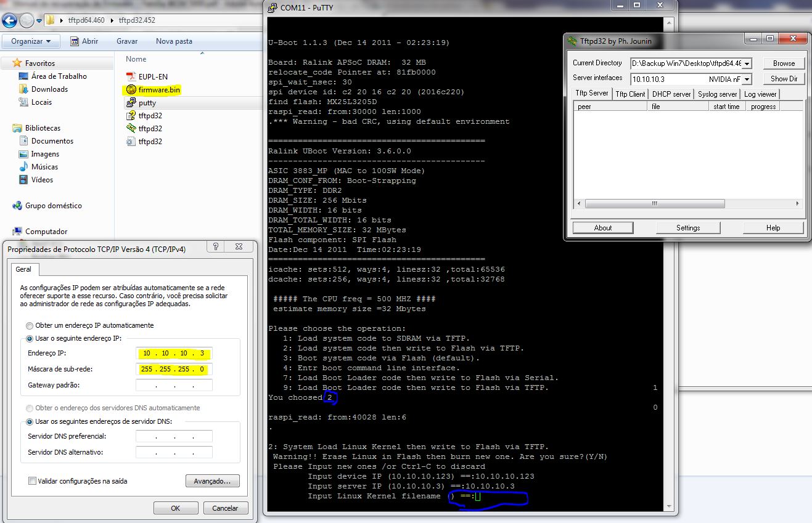Switch to the Tftp Client tab
This screenshot has width=812, height=523.
point(630,94)
